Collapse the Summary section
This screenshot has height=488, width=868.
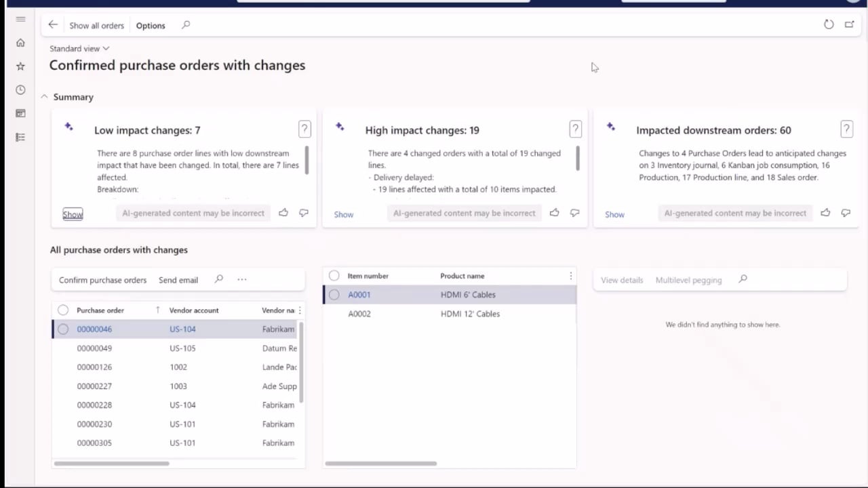click(x=44, y=96)
